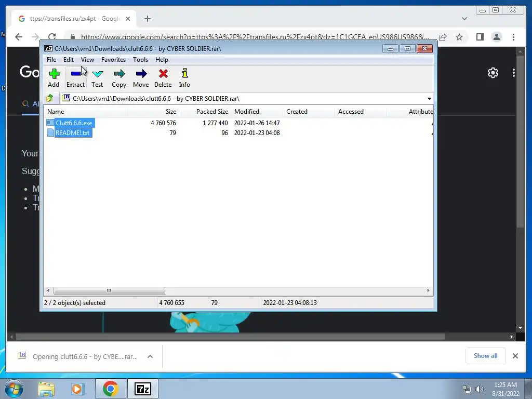
Task: Click the Add toolbar icon in 7-Zip
Action: (x=54, y=78)
